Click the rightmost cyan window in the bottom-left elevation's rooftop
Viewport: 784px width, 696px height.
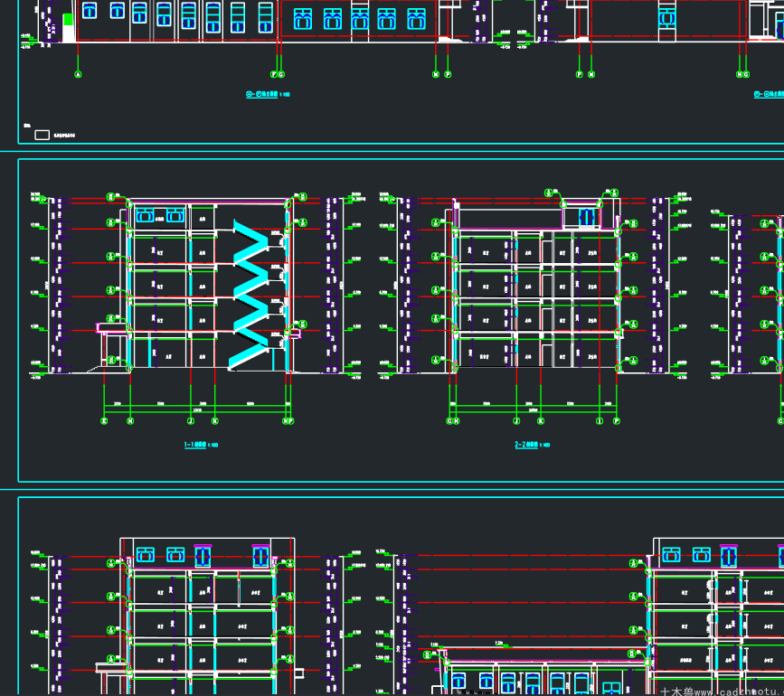tap(261, 556)
